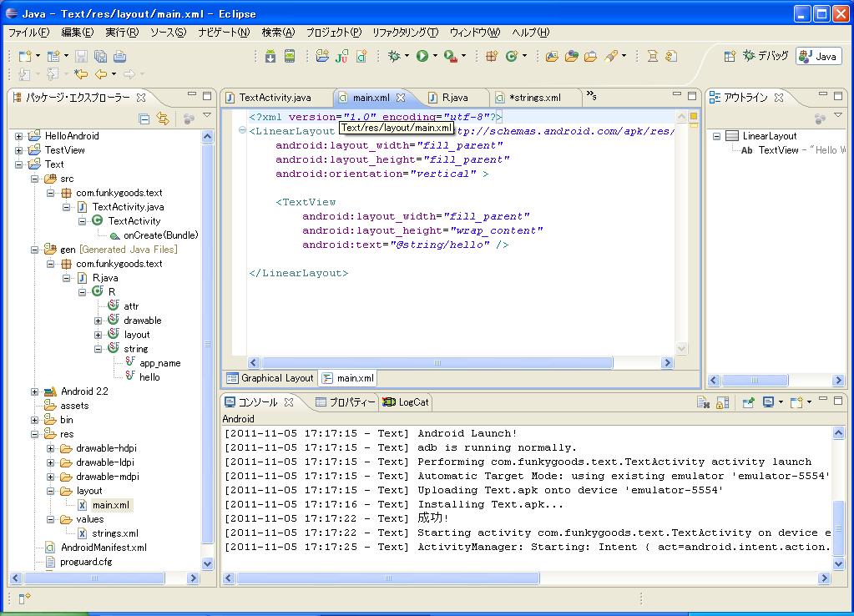Open the LogCat view tab

point(407,402)
